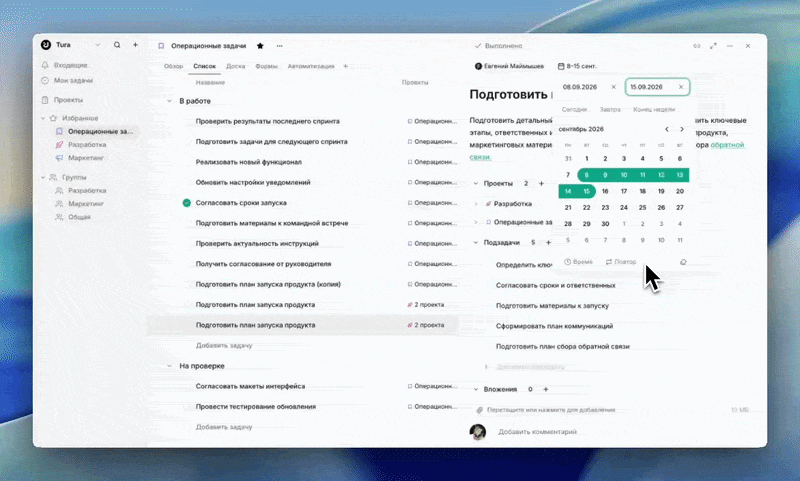Screen dimensions: 800x481
Task: Go to the previous month in the calendar
Action: point(667,130)
